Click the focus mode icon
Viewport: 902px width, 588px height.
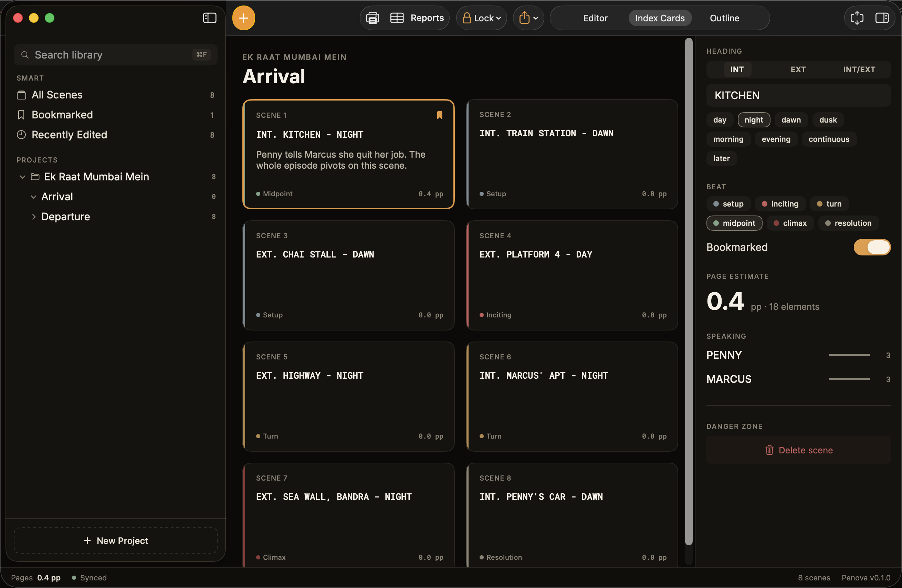click(x=857, y=18)
